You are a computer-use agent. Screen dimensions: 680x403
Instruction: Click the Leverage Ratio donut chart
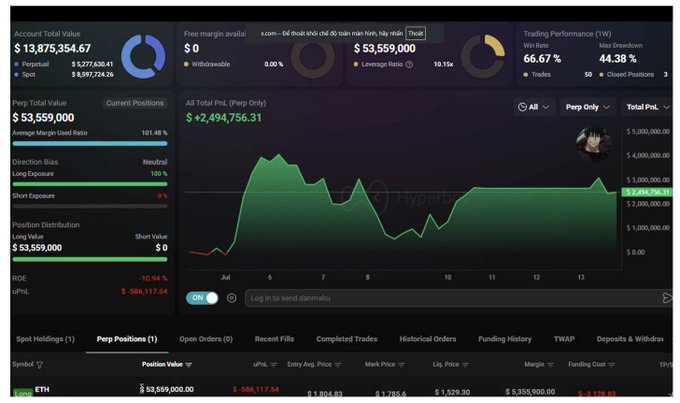(x=483, y=56)
